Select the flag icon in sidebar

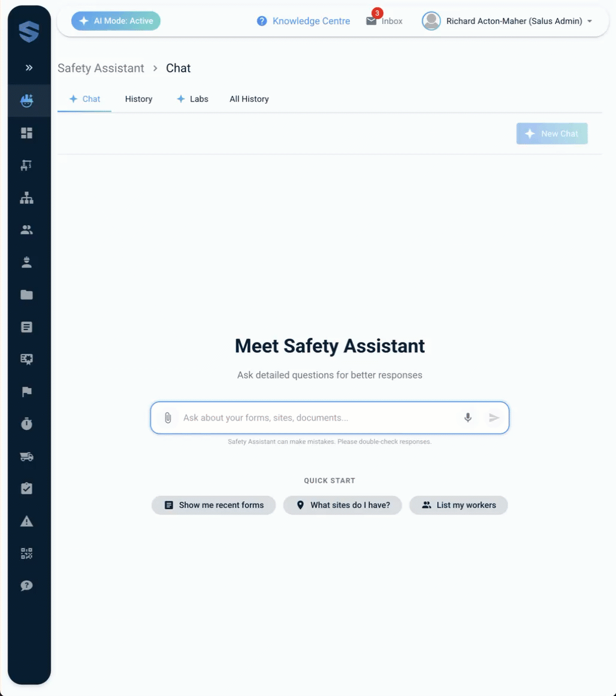26,392
